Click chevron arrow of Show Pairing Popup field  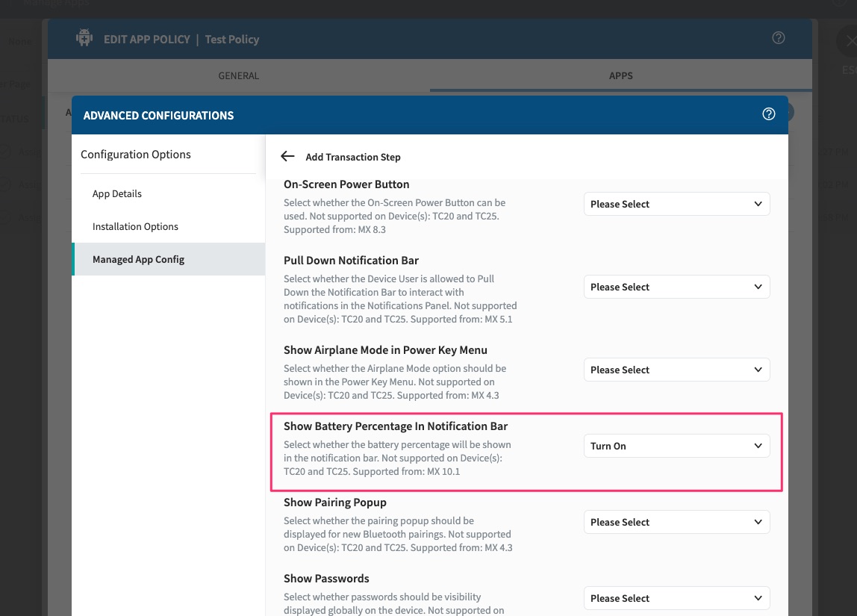tap(758, 522)
